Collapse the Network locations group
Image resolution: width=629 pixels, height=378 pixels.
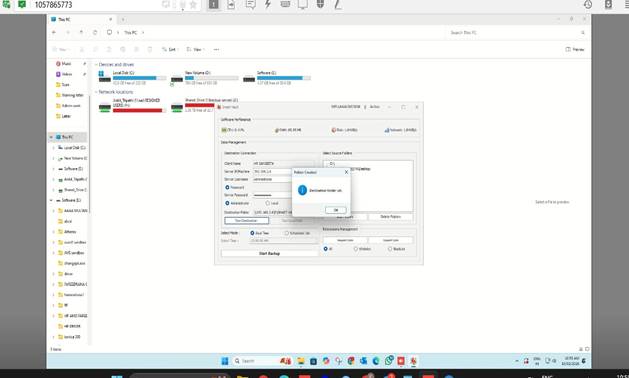[x=96, y=92]
